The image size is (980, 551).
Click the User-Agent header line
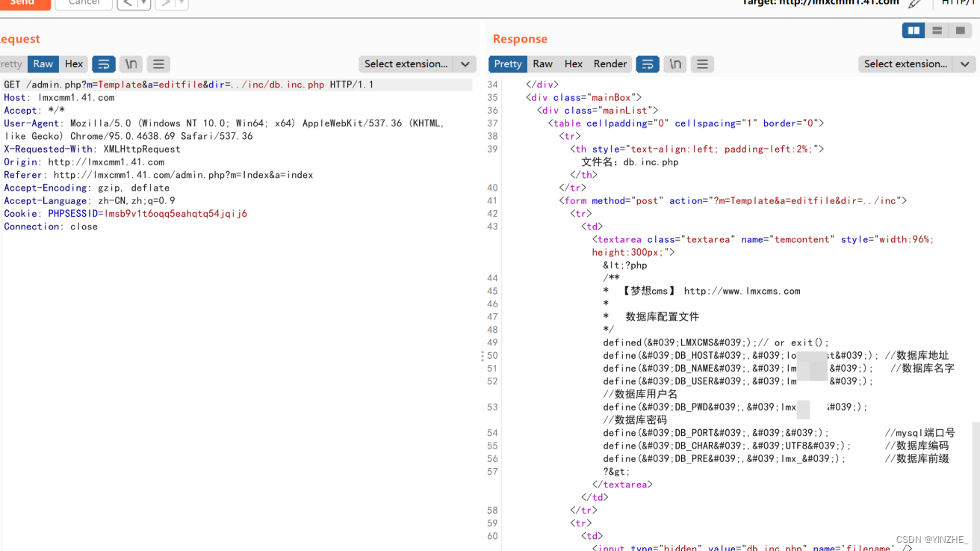coord(224,129)
